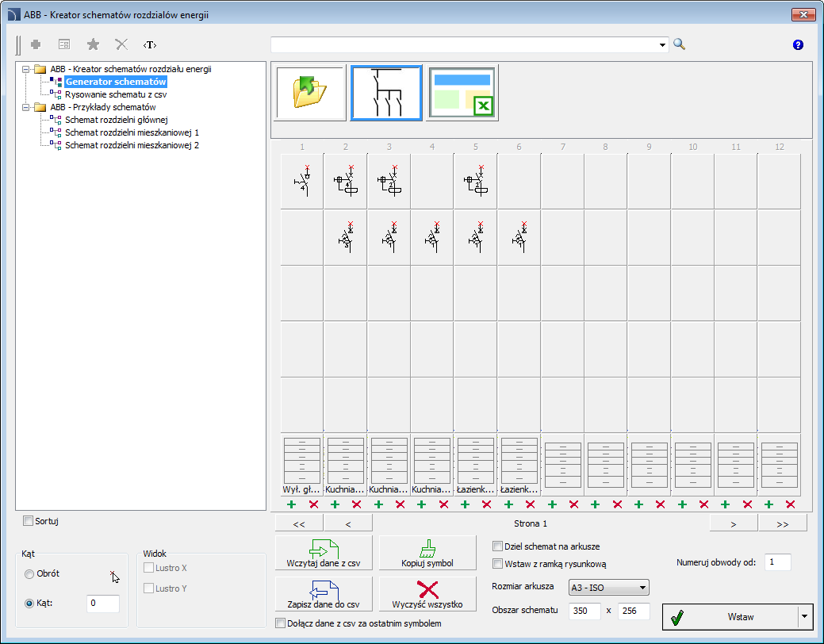Click the Wyczyść wszystko button

(427, 594)
